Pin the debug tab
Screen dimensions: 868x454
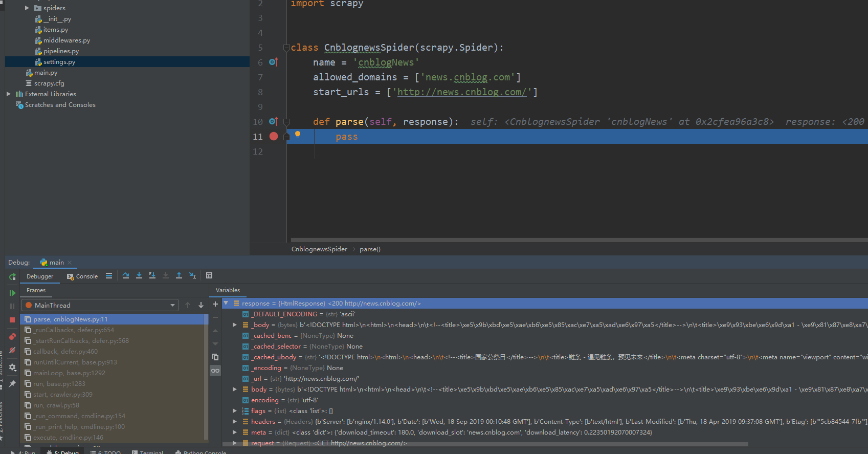pyautogui.click(x=12, y=383)
